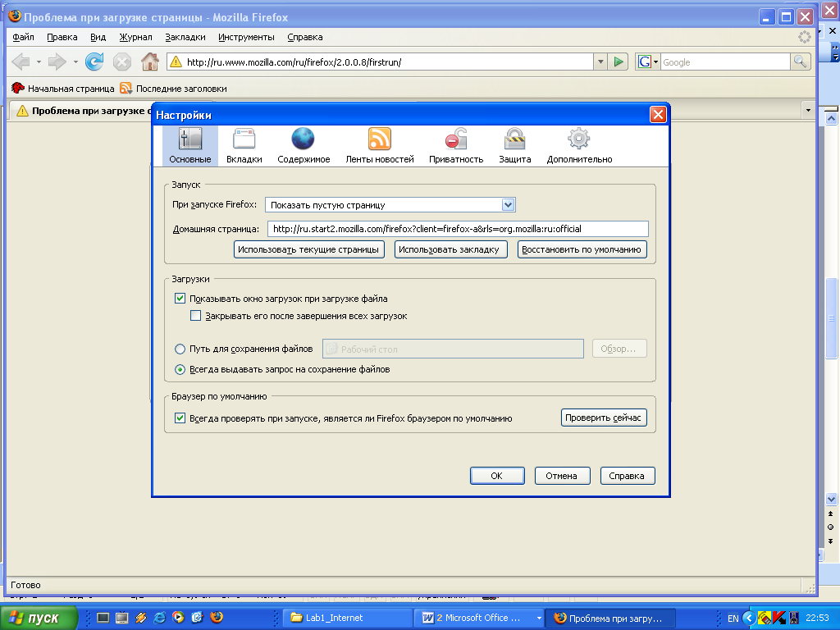Go to the Home page icon
This screenshot has height=630, width=840.
click(150, 62)
